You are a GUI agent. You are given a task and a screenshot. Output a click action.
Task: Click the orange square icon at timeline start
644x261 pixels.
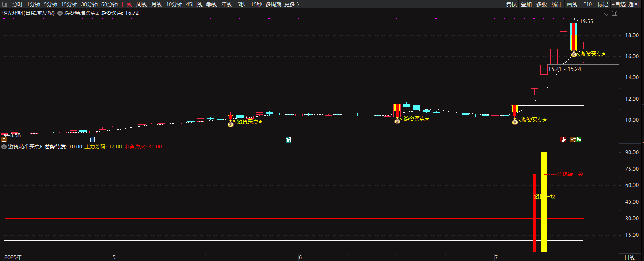click(x=4, y=140)
